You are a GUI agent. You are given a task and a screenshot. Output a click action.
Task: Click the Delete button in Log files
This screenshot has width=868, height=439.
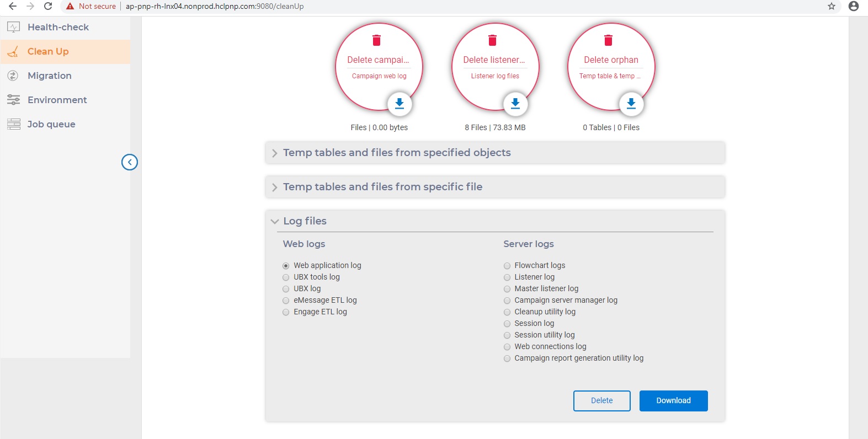click(x=601, y=401)
